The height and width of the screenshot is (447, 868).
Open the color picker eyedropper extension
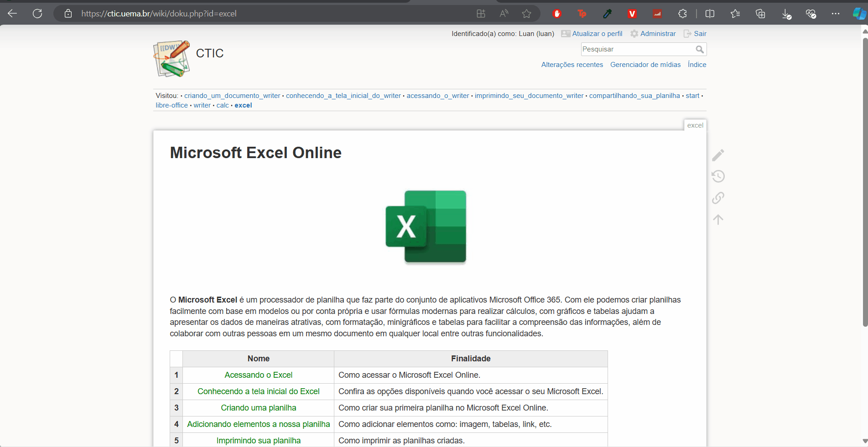607,14
